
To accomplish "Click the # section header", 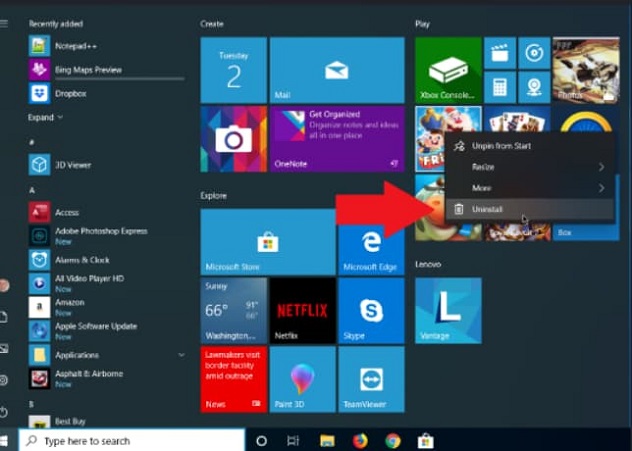I will click(x=31, y=142).
